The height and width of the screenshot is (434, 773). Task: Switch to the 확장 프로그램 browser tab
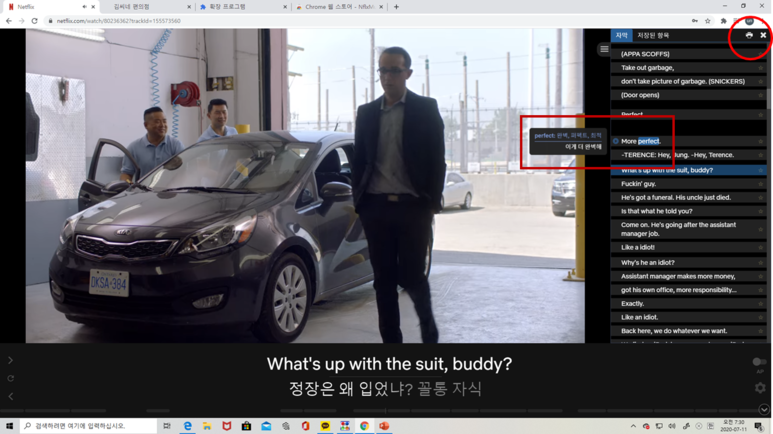pyautogui.click(x=242, y=7)
